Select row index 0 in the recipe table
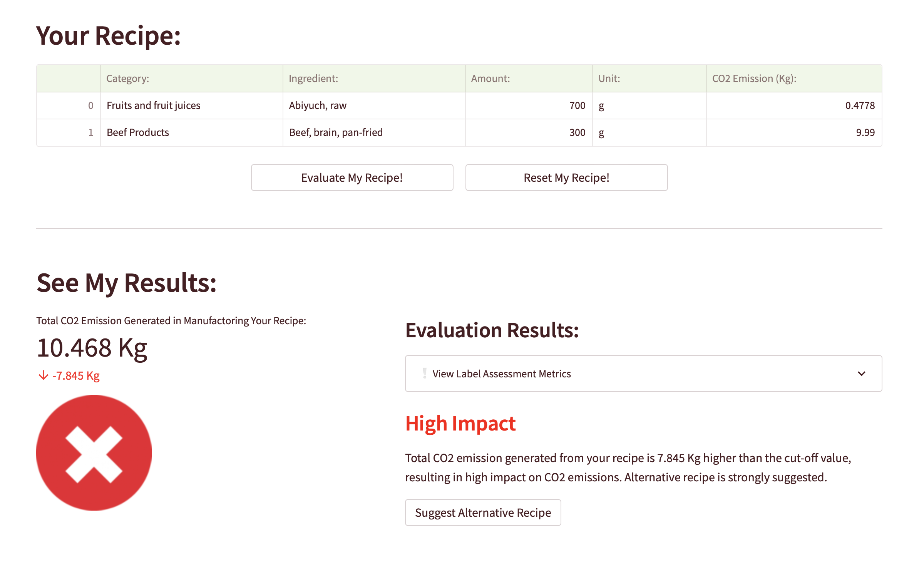Image resolution: width=924 pixels, height=583 pixels. (x=90, y=106)
